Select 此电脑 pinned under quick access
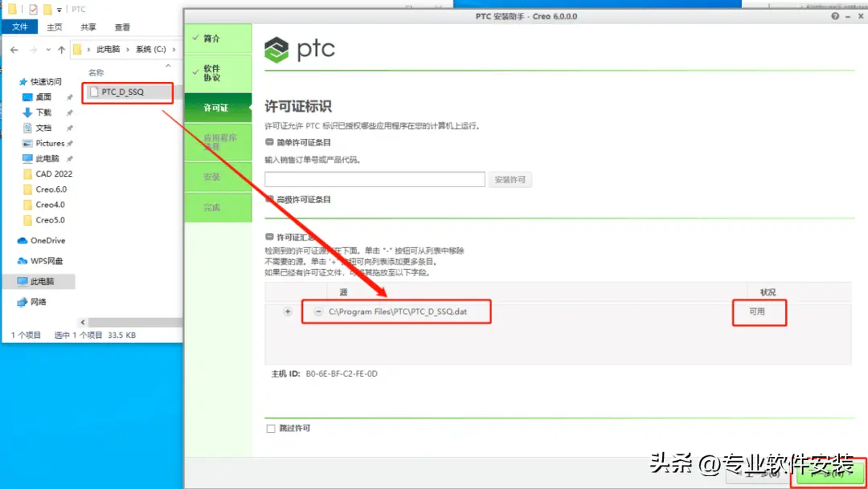Screen dimensions: 868x489 (40, 158)
